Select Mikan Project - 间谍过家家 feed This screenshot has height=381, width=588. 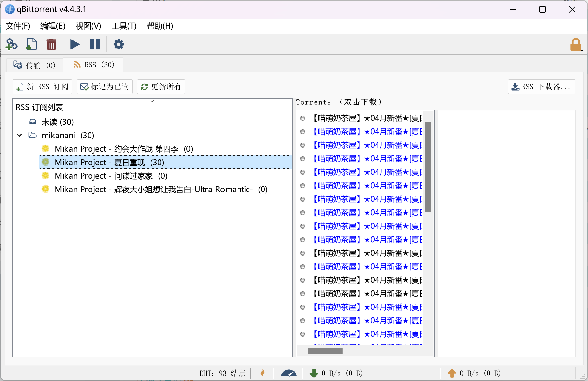click(x=111, y=176)
